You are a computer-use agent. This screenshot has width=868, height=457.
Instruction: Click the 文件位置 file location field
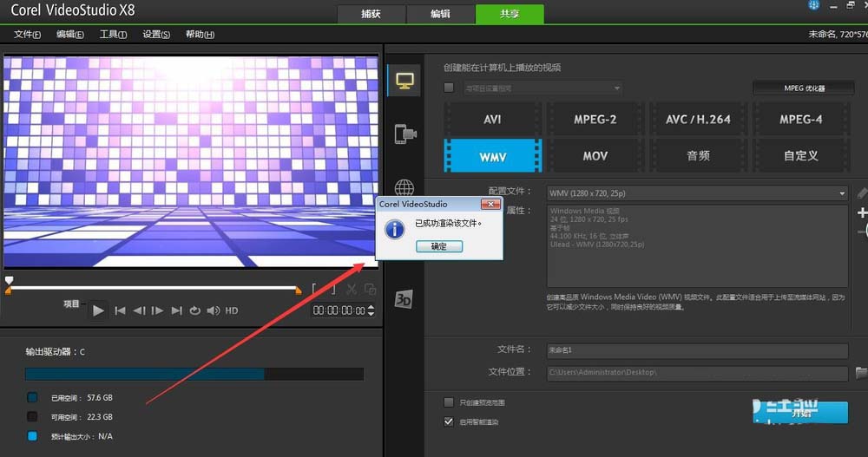point(697,373)
